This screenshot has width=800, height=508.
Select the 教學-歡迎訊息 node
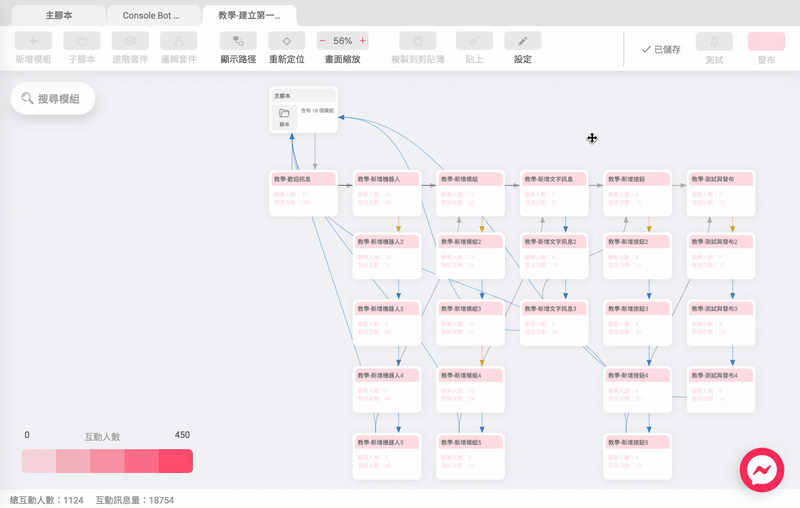coord(304,193)
